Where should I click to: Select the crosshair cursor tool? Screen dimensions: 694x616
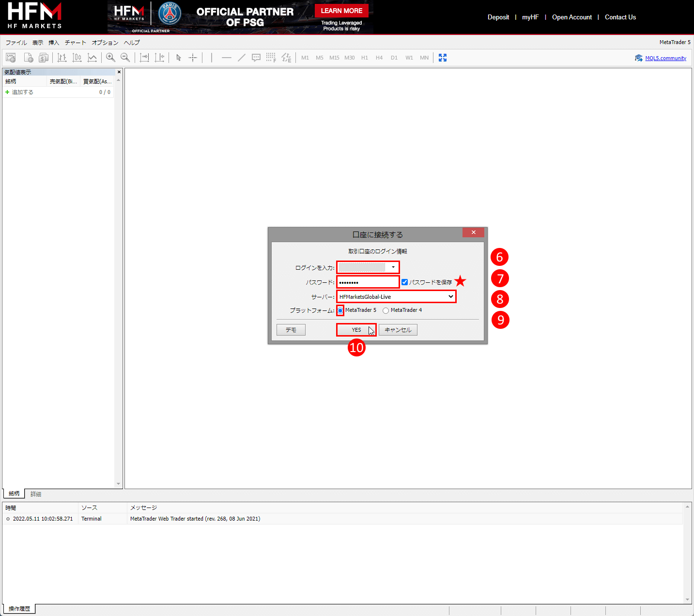click(x=193, y=58)
